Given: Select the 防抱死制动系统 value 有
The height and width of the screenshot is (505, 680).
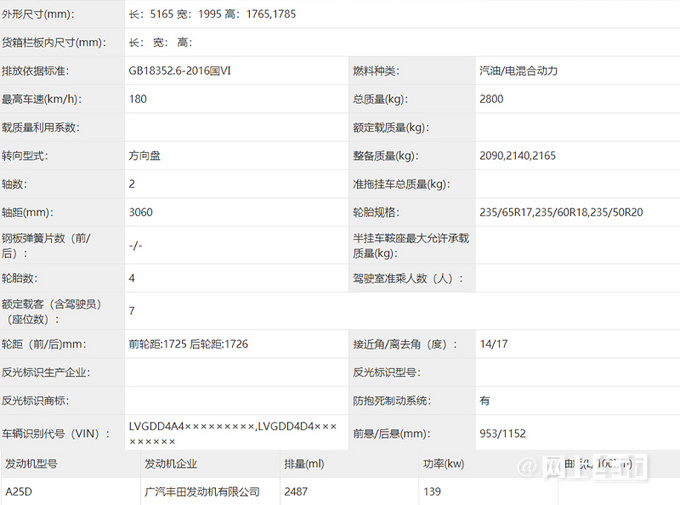Looking at the screenshot, I should (x=484, y=400).
